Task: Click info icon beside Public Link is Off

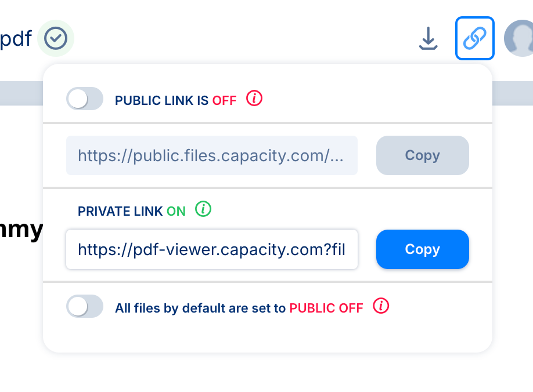Action: click(x=254, y=99)
